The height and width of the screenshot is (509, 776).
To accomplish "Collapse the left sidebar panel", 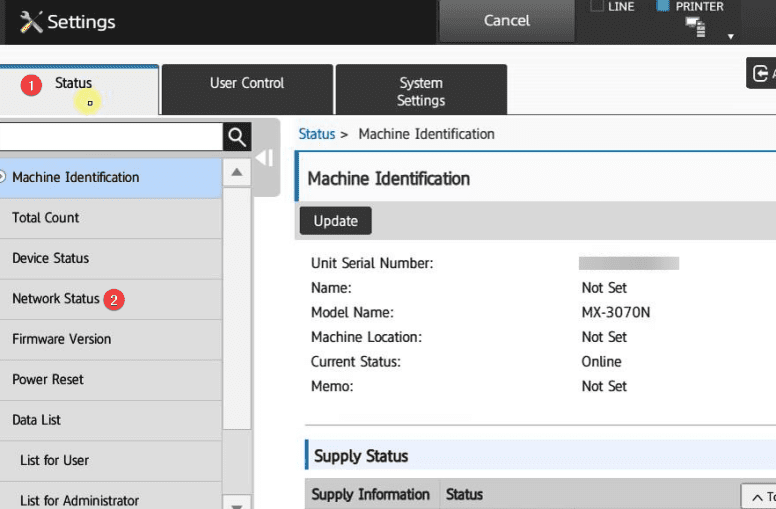I will coord(264,158).
